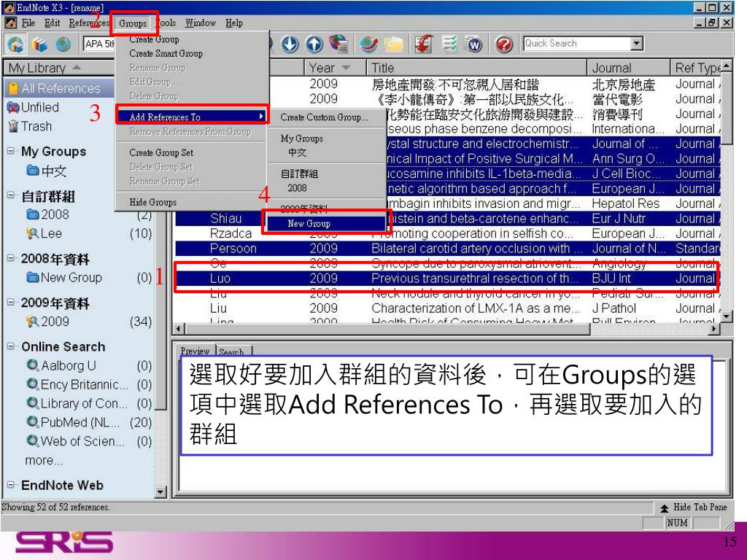Image resolution: width=747 pixels, height=560 pixels.
Task: Click the Online Search Mode books-and-globe icon
Action: point(39,44)
